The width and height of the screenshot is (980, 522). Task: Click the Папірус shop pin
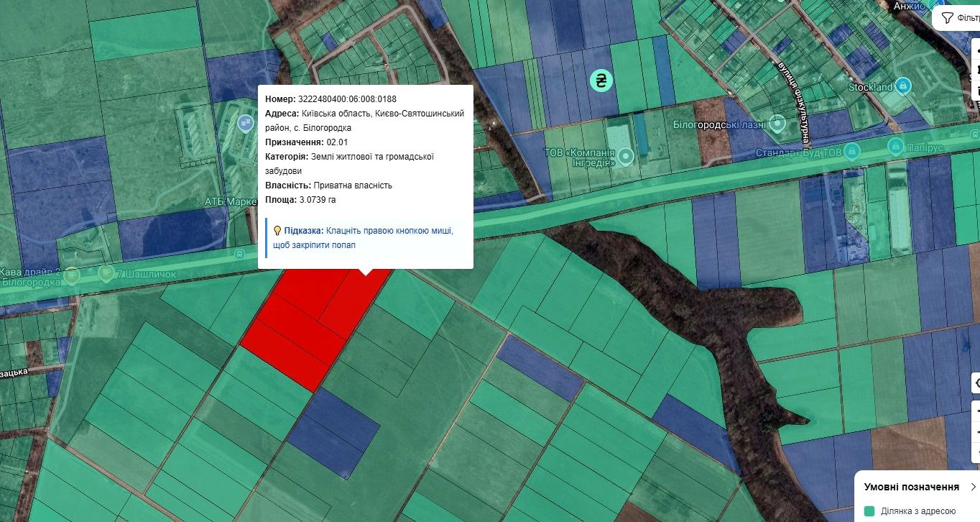(895, 146)
